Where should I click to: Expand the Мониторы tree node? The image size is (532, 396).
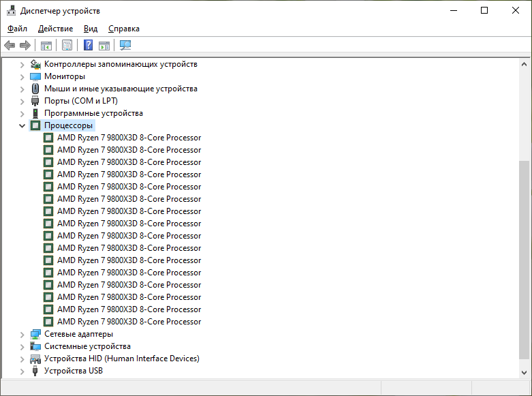tap(22, 77)
